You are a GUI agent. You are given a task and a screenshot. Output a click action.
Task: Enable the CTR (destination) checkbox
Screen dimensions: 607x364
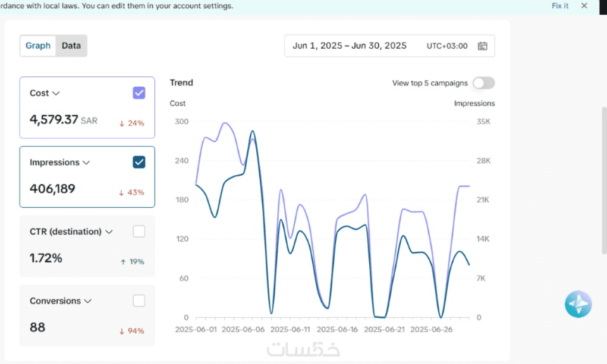click(139, 232)
